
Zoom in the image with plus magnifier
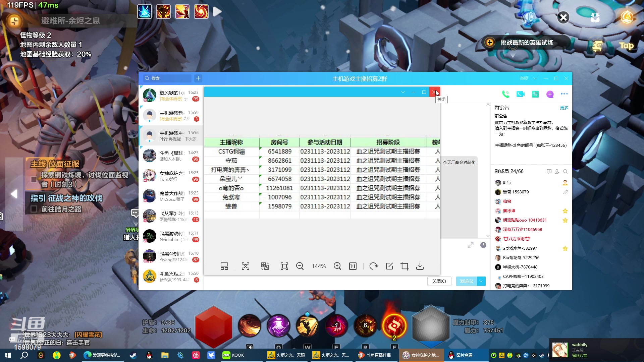(337, 266)
